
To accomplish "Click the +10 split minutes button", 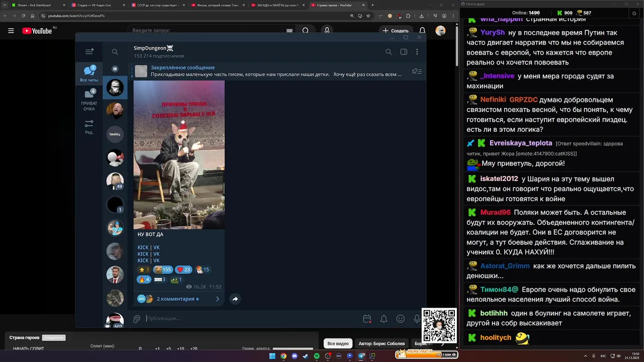I will click(180, 348).
